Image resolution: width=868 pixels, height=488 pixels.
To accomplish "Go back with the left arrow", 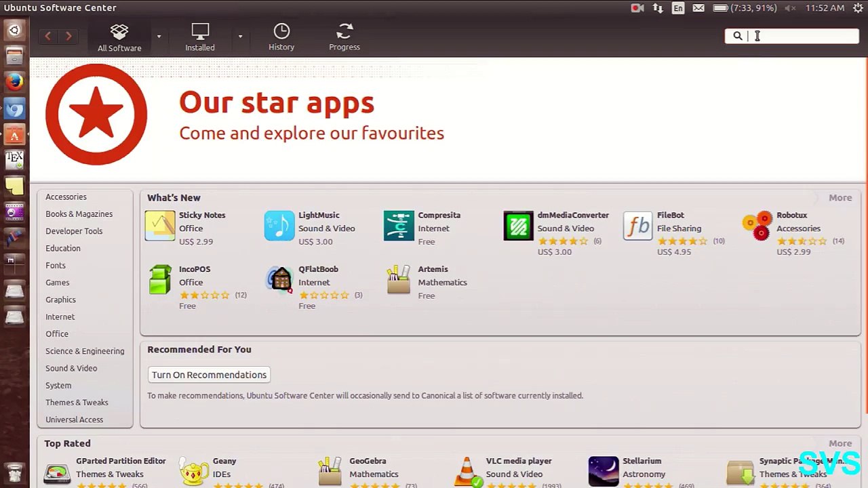I will point(47,36).
